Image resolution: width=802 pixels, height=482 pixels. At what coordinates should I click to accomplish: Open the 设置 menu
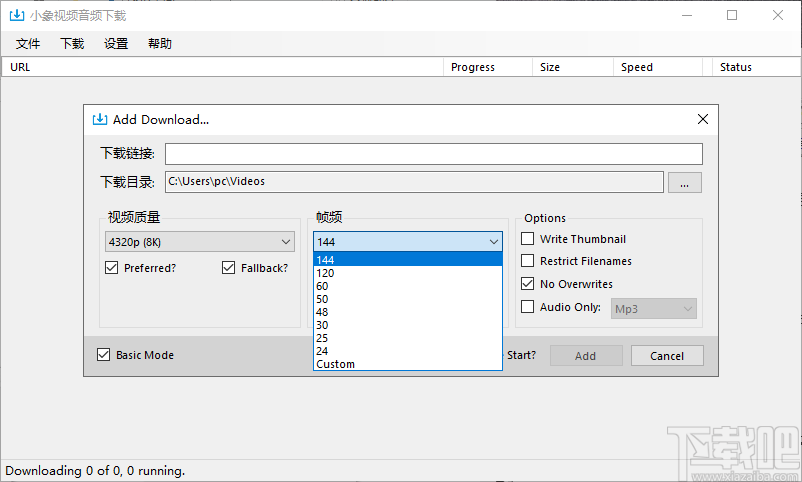click(x=116, y=44)
